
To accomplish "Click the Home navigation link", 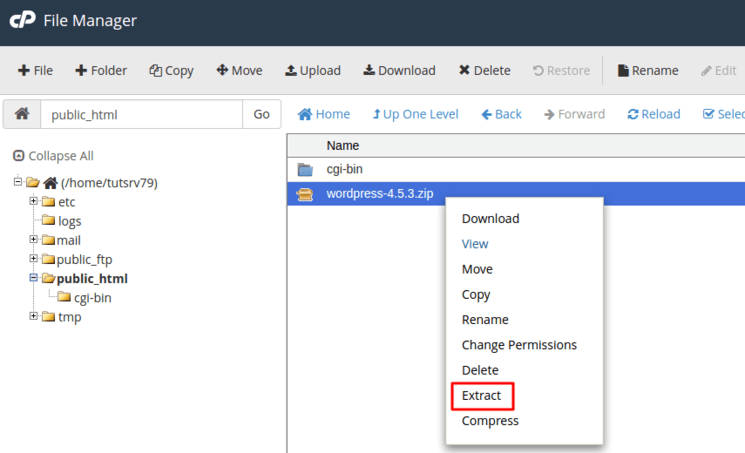I will pos(324,114).
